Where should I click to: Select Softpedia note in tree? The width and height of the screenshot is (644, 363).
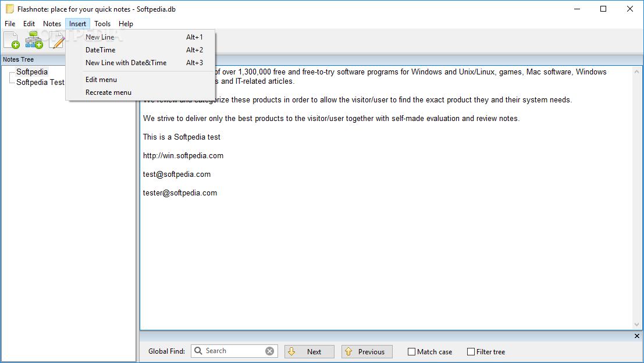pyautogui.click(x=32, y=72)
